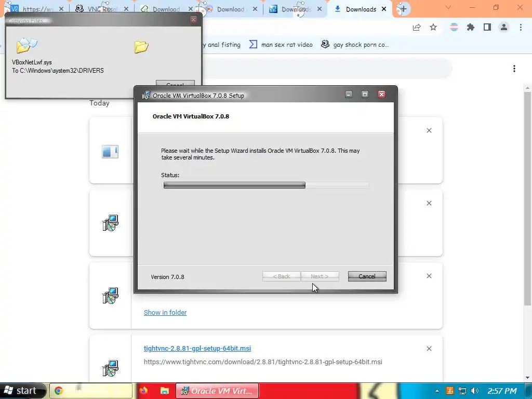Viewport: 532px width, 399px height.
Task: Open Chrome's three-dot main menu
Action: tap(521, 27)
